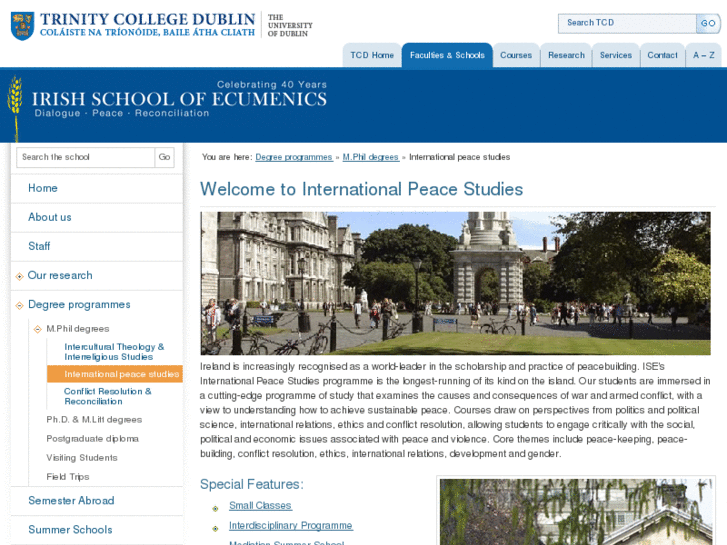Follow the M.Phil degrees breadcrumb link
727x545 pixels.
click(371, 157)
